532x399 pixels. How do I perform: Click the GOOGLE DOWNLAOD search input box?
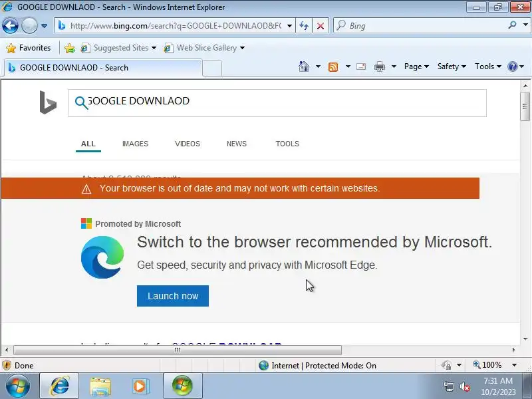point(277,103)
